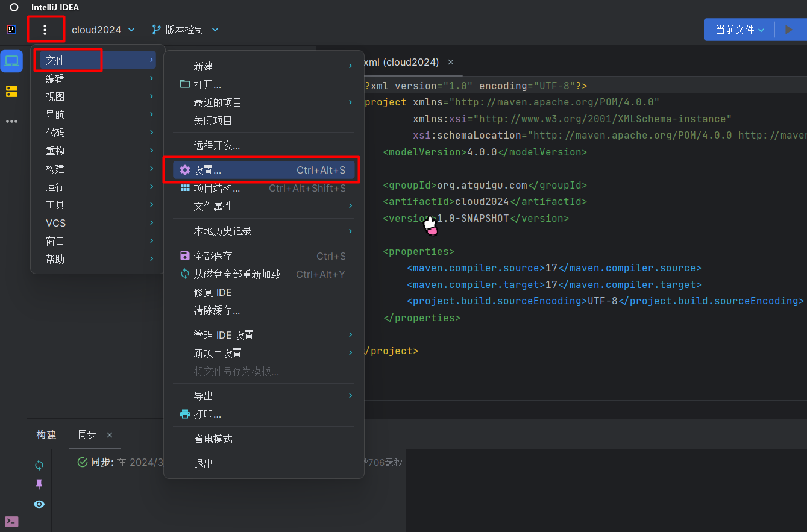This screenshot has width=807, height=532.
Task: Open the 当前文件 run configuration dropdown
Action: (x=739, y=30)
